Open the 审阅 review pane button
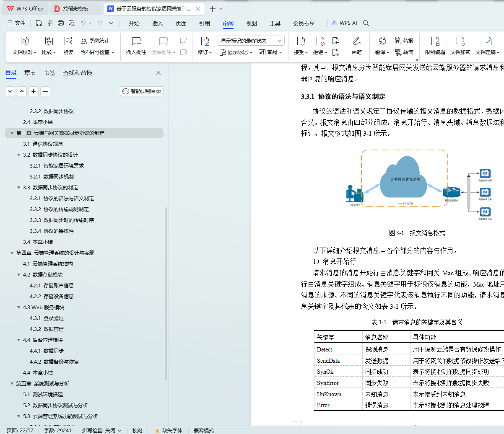 click(270, 52)
